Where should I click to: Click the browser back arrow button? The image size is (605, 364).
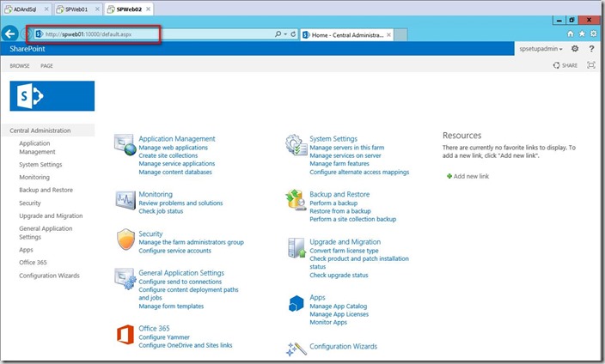coord(11,33)
